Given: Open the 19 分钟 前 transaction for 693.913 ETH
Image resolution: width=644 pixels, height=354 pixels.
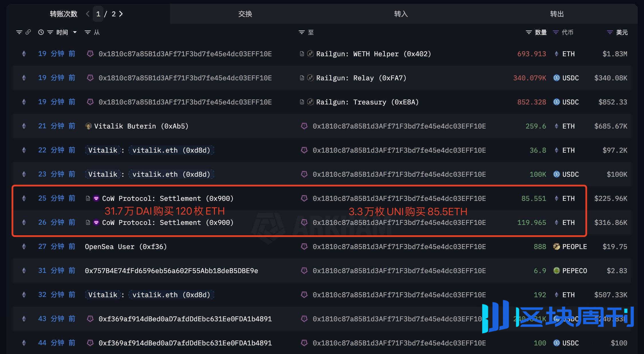Looking at the screenshot, I should (57, 54).
